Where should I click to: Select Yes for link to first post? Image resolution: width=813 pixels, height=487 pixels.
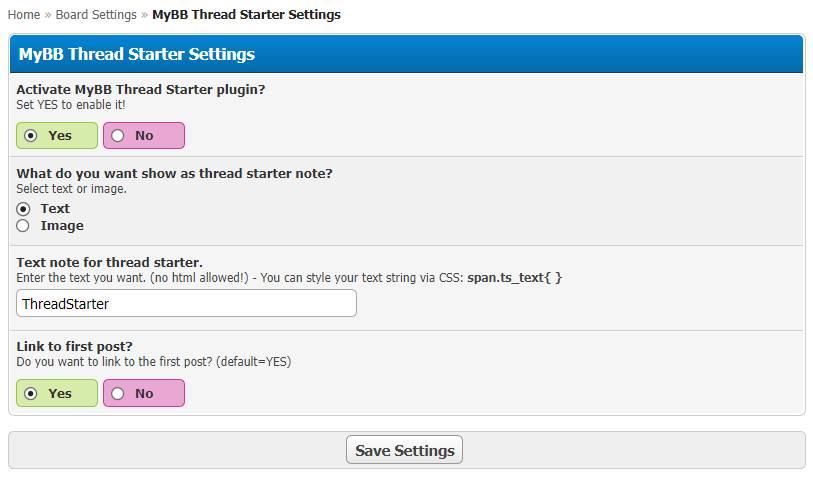tap(31, 394)
